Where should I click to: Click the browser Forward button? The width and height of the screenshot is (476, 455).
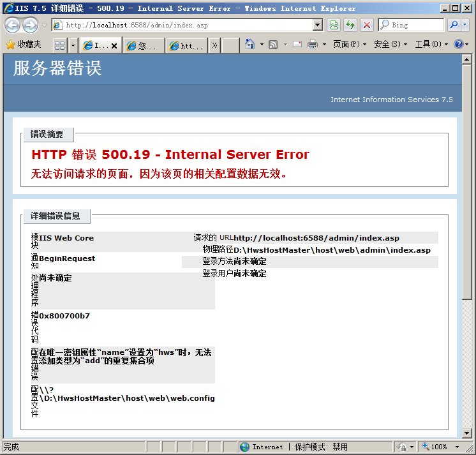[x=30, y=26]
